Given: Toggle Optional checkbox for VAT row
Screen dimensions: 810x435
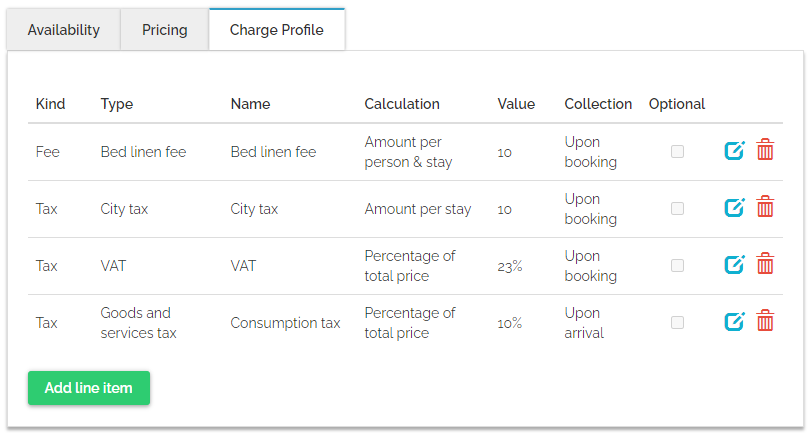Looking at the screenshot, I should 677,266.
